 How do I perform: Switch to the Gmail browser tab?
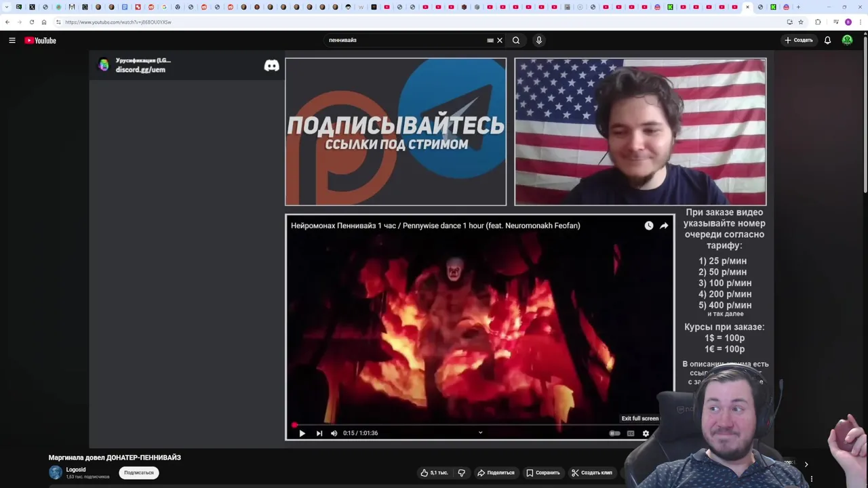[71, 7]
